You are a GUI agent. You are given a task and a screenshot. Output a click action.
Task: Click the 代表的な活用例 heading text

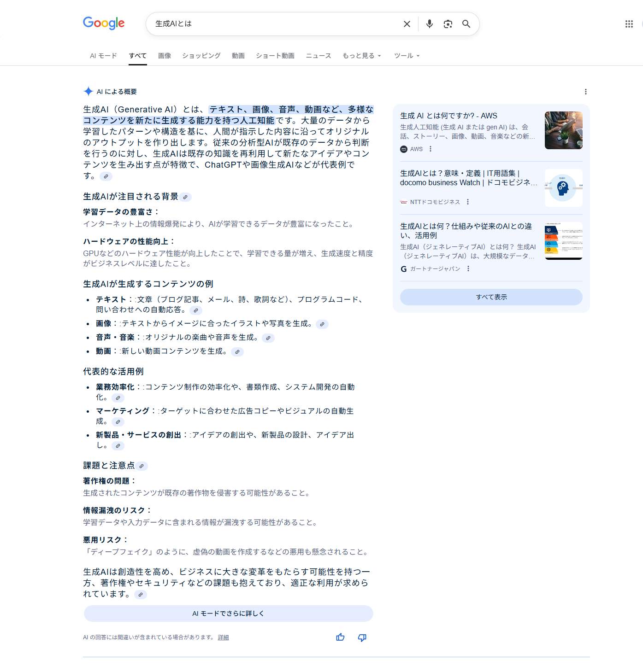[113, 371]
